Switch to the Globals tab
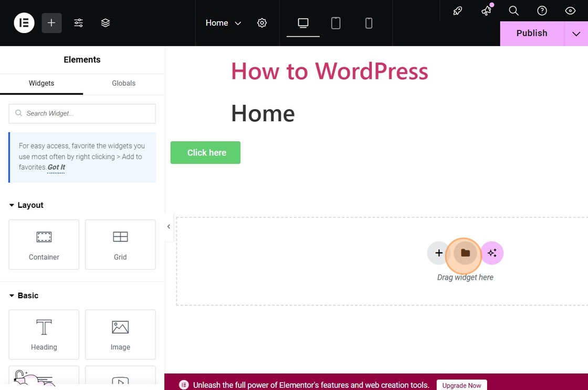The width and height of the screenshot is (588, 390). point(123,83)
